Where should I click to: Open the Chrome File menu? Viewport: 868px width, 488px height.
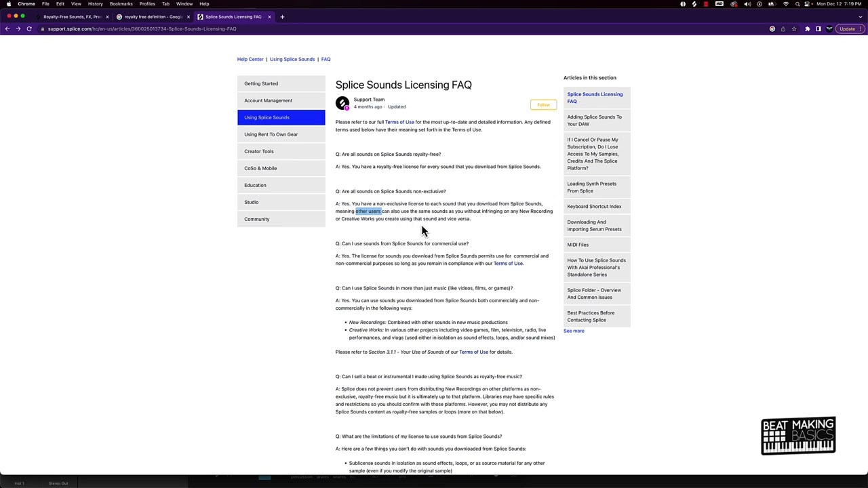point(45,4)
